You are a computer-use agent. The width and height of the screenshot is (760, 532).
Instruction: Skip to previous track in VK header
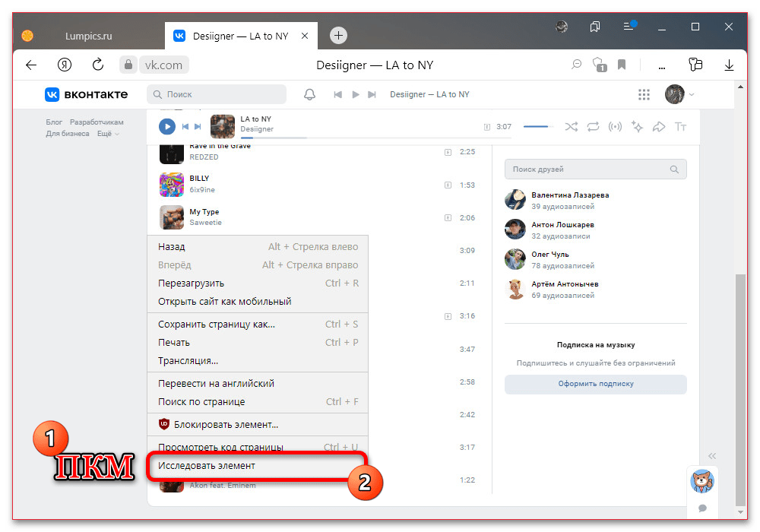tap(338, 94)
